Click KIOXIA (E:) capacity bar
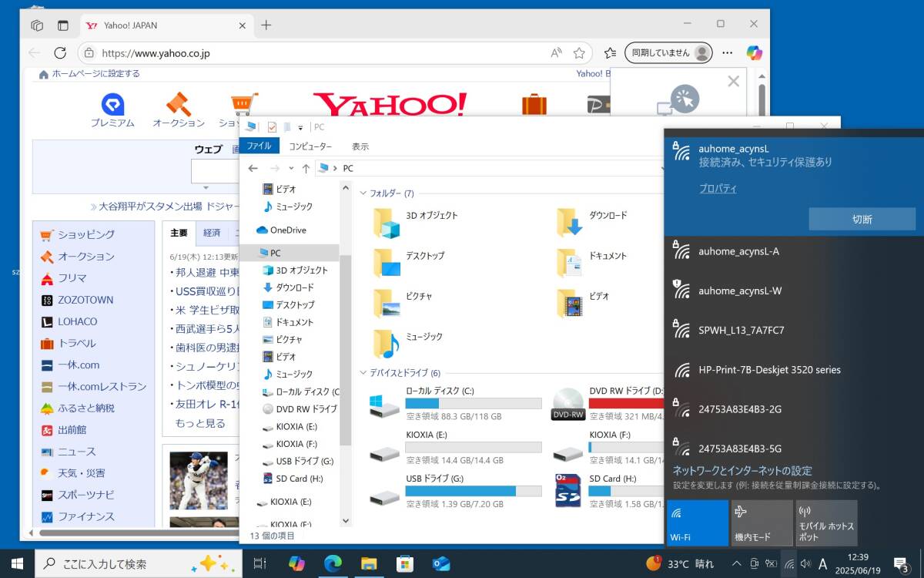This screenshot has width=924, height=578. pos(474,447)
